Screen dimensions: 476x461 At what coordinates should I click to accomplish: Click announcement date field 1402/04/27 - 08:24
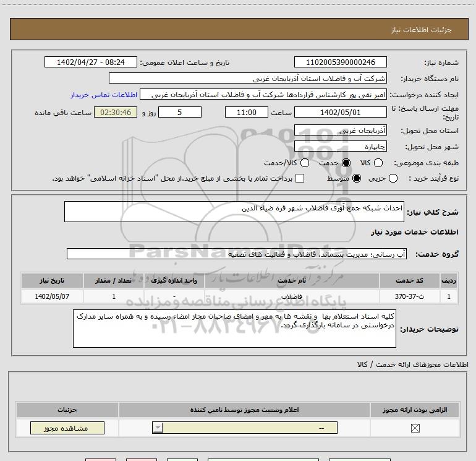pos(91,62)
